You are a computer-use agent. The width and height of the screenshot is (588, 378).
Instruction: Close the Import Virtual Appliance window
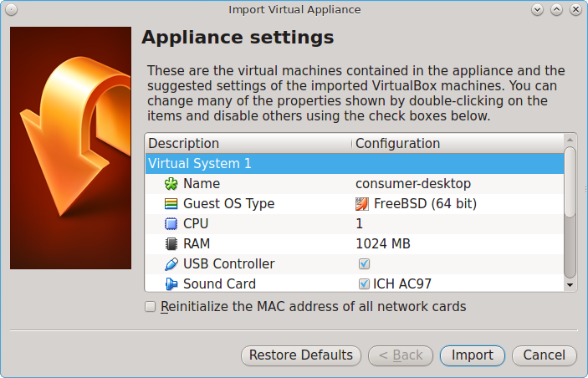pyautogui.click(x=575, y=10)
